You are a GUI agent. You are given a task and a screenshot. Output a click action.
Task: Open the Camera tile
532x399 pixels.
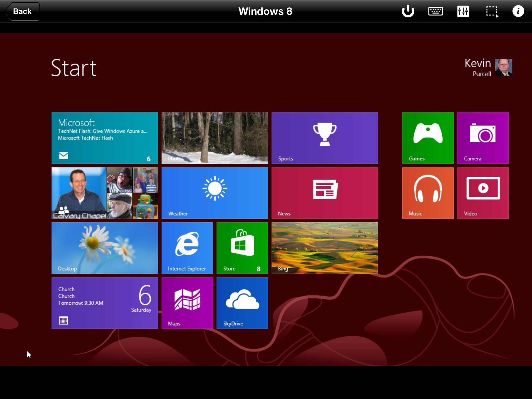483,138
